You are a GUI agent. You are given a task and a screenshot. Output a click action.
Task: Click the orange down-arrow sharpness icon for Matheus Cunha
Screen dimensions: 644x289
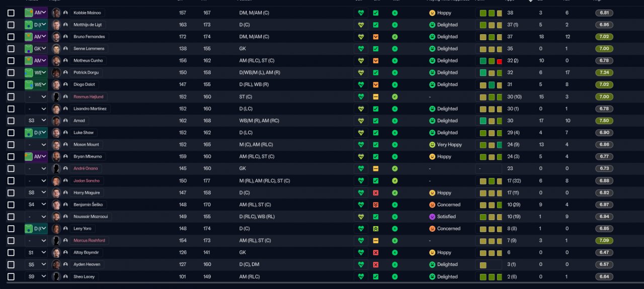click(x=376, y=60)
